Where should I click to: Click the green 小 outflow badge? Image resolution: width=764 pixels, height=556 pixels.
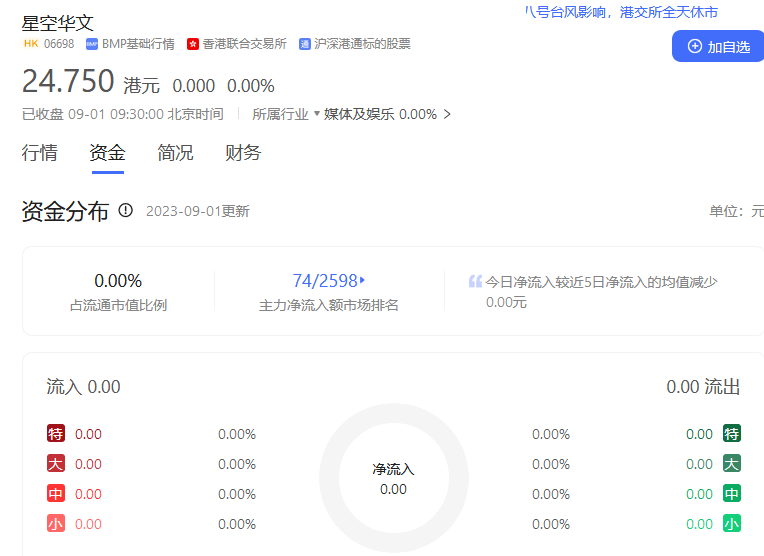(732, 524)
